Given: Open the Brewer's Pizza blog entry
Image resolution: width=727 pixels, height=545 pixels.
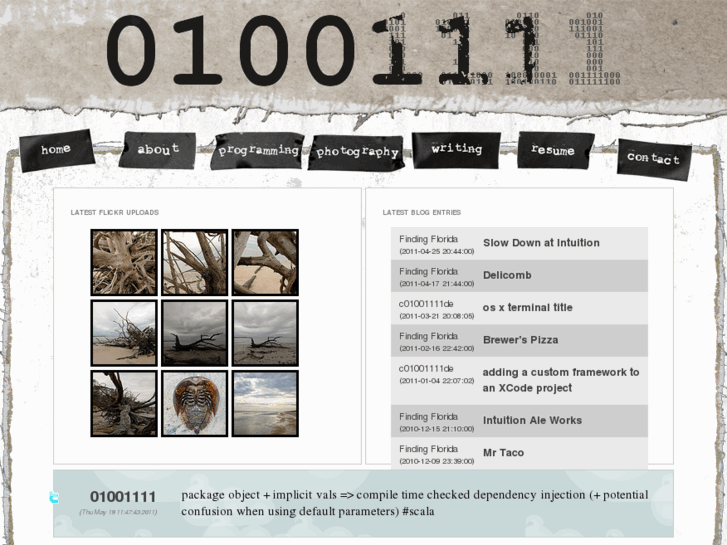Looking at the screenshot, I should pos(521,340).
